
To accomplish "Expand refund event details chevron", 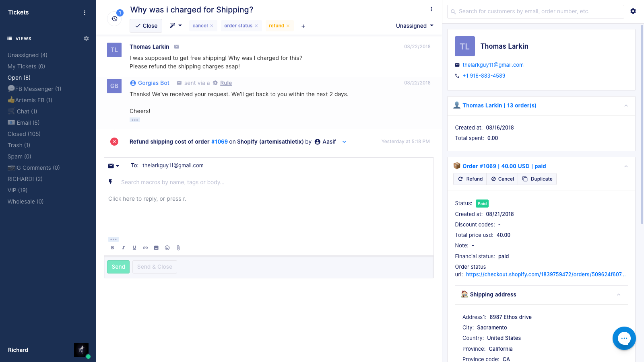I will pyautogui.click(x=344, y=142).
